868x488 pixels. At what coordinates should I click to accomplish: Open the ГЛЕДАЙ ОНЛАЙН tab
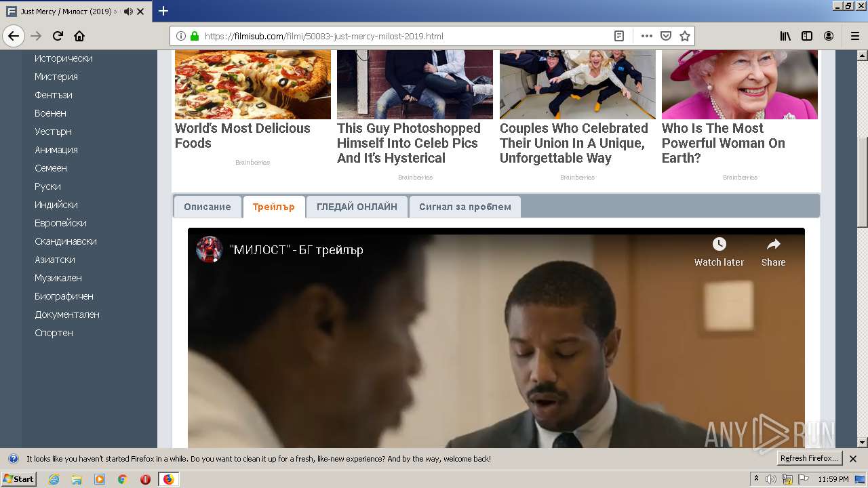click(357, 207)
